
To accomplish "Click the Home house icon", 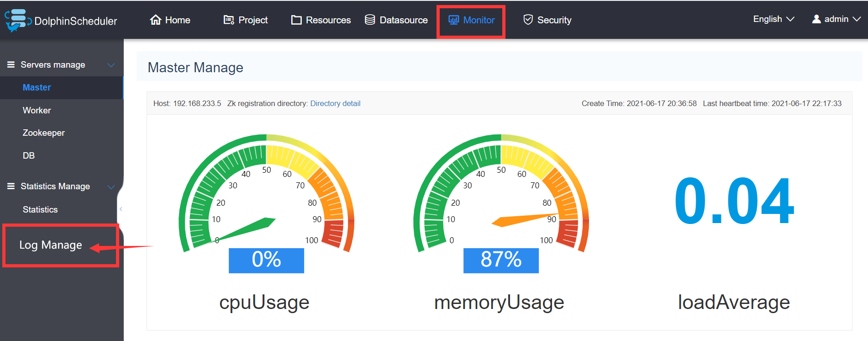I will click(x=156, y=20).
